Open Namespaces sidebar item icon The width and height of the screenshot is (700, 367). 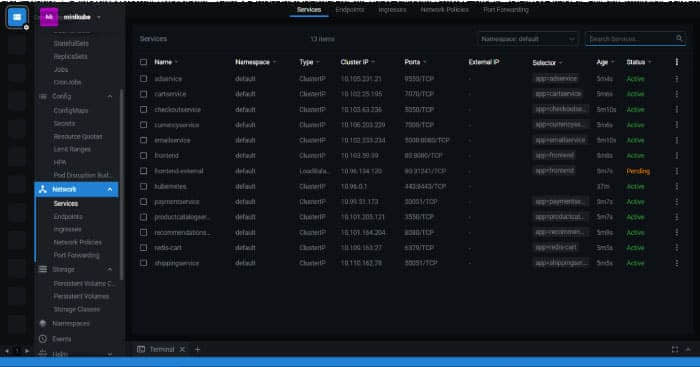pyautogui.click(x=43, y=323)
